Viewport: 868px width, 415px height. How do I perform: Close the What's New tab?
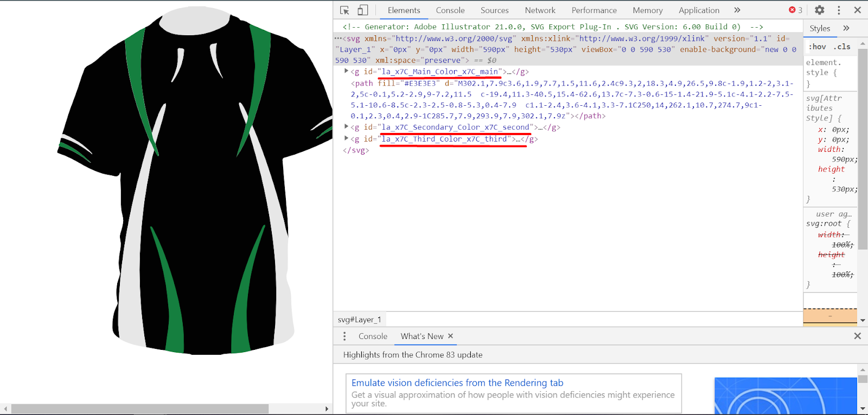tap(450, 336)
